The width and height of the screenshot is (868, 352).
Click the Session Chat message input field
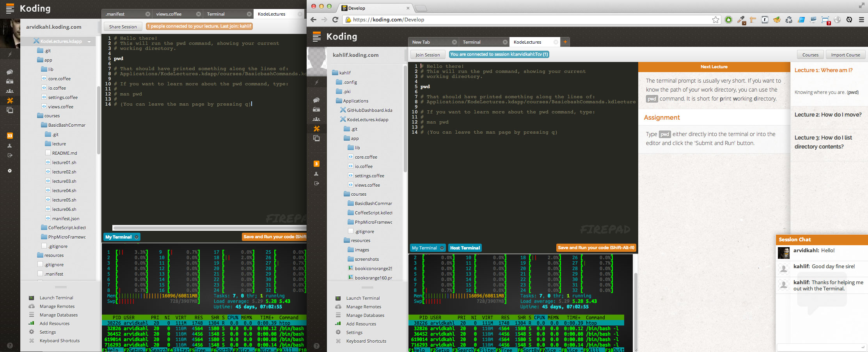tap(819, 347)
